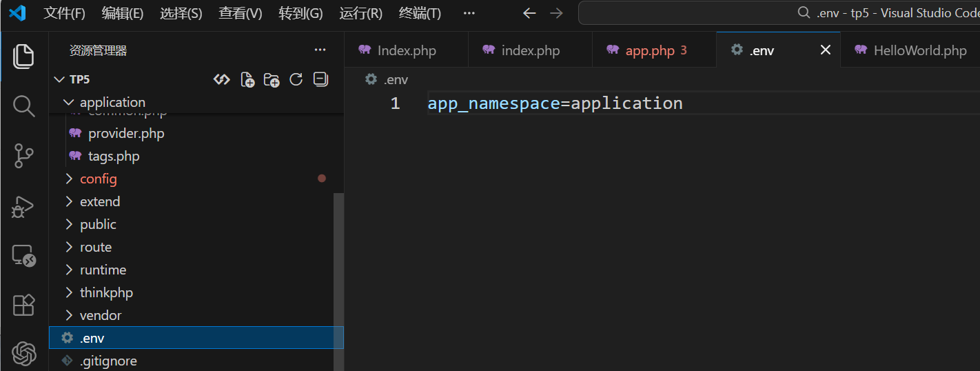The image size is (980, 371).
Task: Expand the config folder
Action: (98, 179)
